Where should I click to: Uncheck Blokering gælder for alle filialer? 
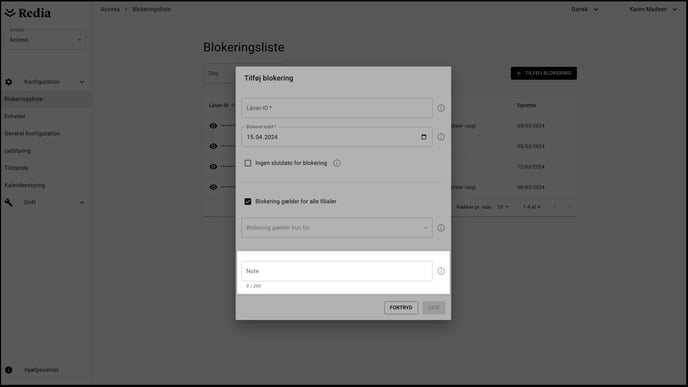248,201
